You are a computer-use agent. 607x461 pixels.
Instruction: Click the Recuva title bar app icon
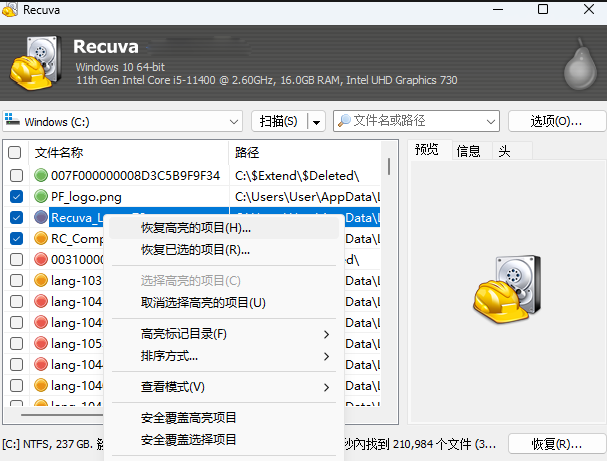[x=10, y=9]
